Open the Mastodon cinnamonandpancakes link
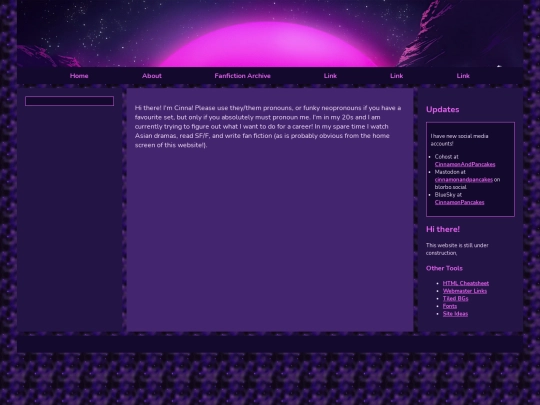 464,179
